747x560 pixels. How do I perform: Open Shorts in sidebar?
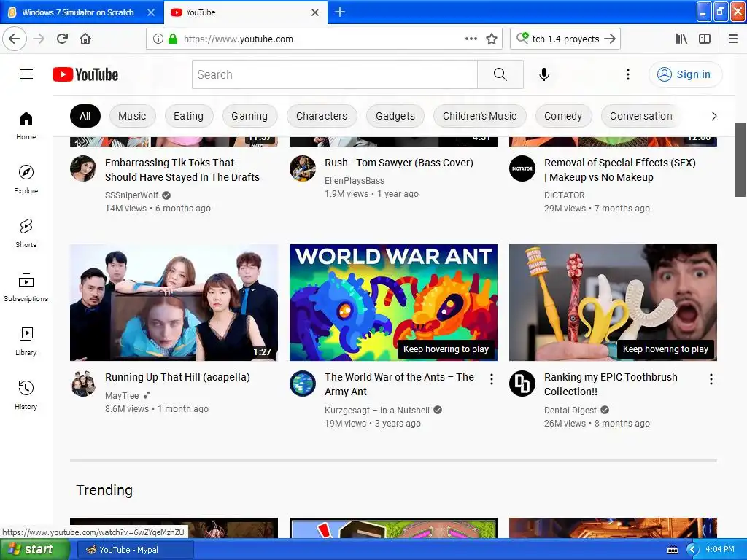point(26,233)
